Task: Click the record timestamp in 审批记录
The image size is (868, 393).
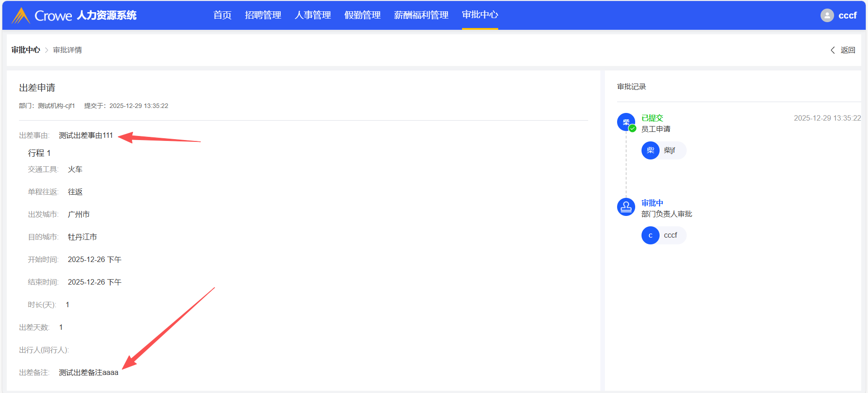Action: point(827,118)
